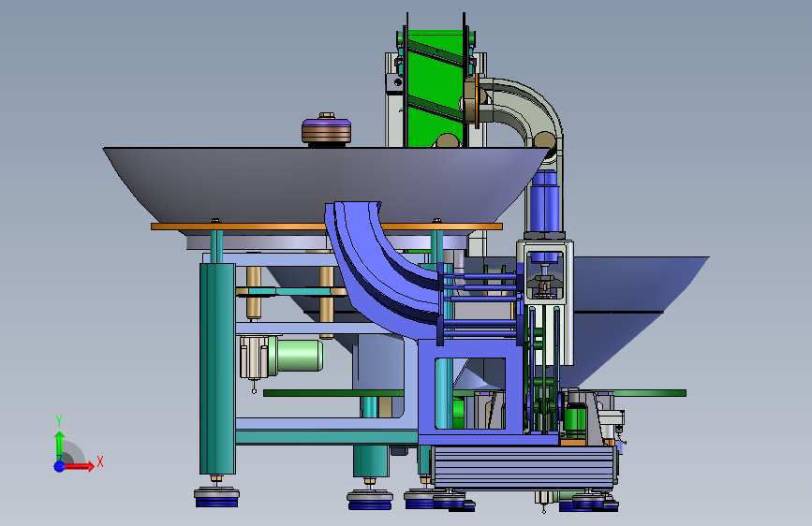Select the green inclined elevator conveyor
The height and width of the screenshot is (526, 812).
tap(434, 91)
